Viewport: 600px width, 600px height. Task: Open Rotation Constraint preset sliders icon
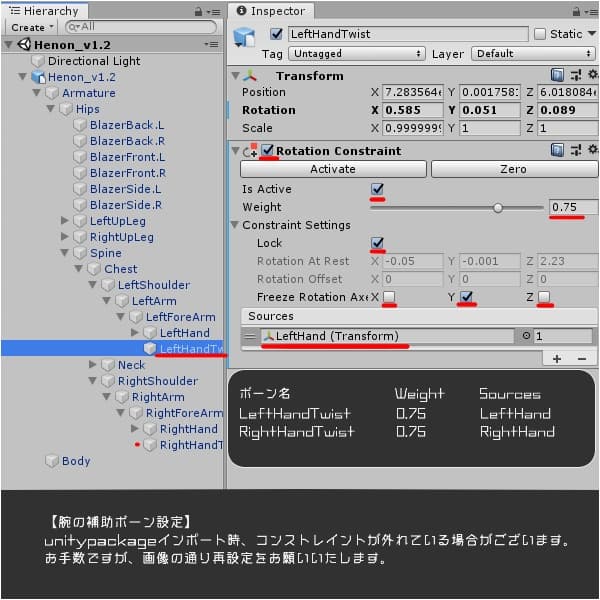(x=576, y=150)
